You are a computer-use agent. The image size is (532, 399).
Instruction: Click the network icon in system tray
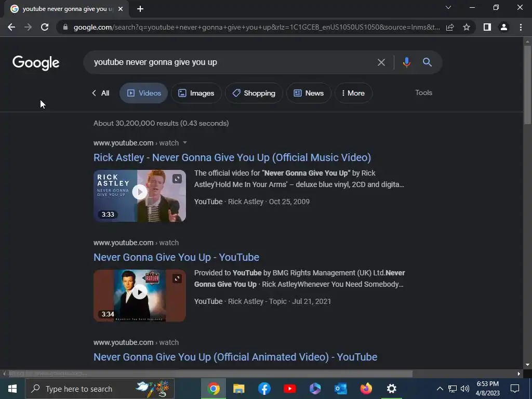tap(453, 389)
